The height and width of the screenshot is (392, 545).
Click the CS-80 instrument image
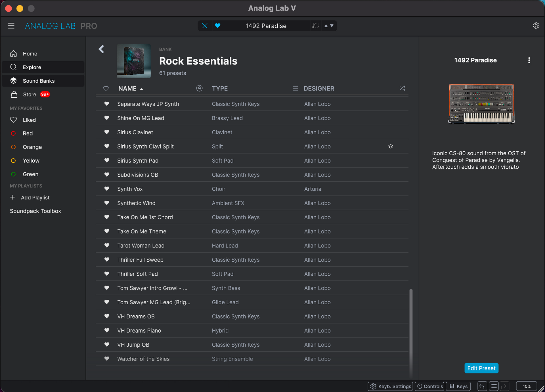481,104
